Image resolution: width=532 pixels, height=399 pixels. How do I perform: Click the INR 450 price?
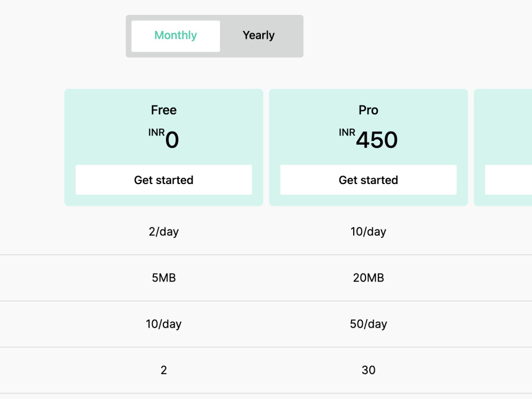click(x=368, y=139)
